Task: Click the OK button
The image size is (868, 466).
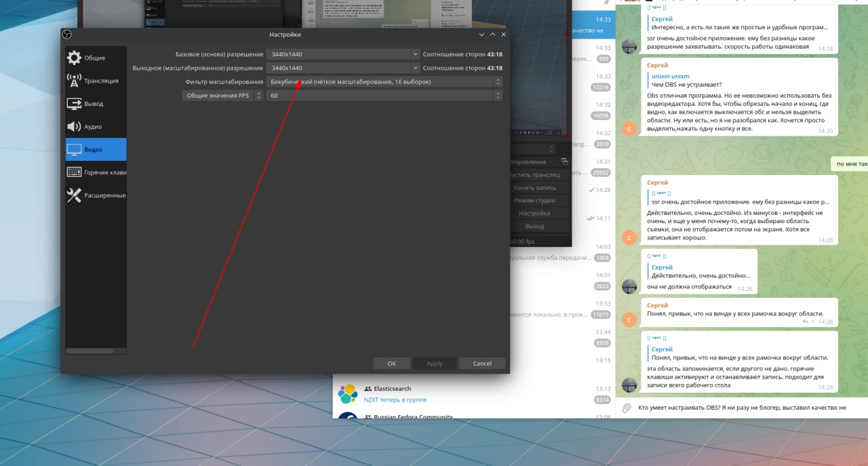Action: (x=391, y=364)
